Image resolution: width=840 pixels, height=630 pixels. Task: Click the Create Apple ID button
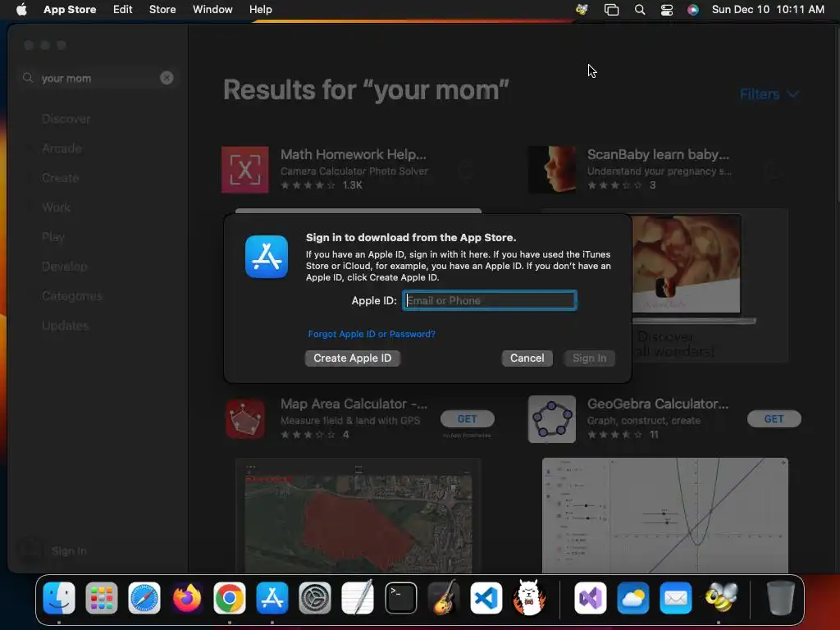pos(353,358)
